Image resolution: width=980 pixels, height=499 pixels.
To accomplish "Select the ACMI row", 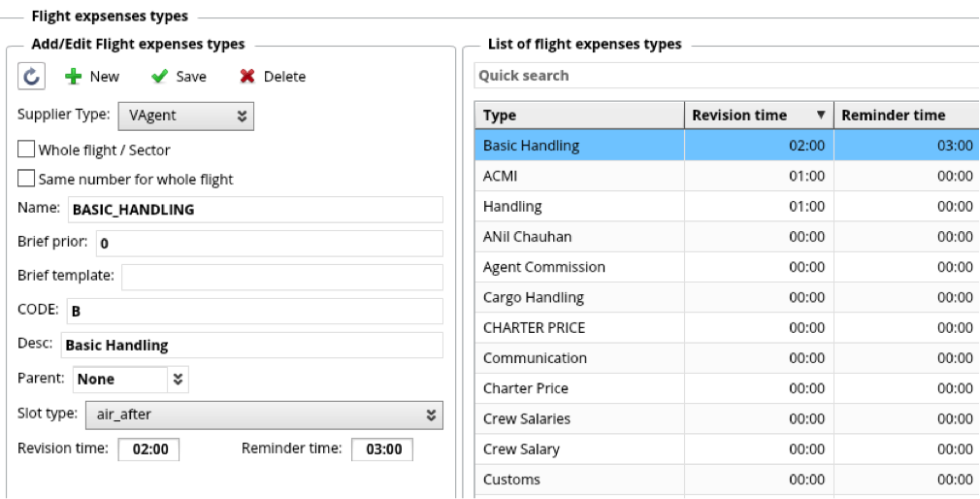I will point(578,176).
